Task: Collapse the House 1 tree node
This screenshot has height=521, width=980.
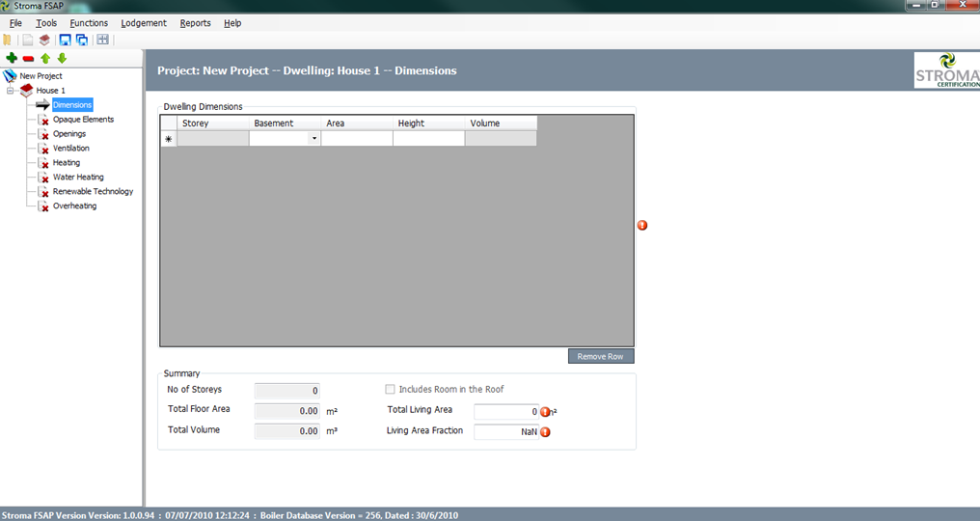Action: point(10,91)
